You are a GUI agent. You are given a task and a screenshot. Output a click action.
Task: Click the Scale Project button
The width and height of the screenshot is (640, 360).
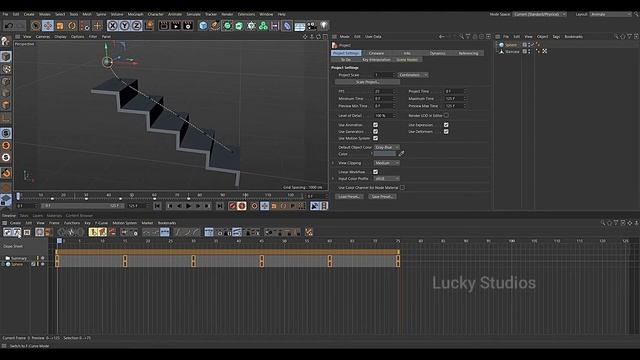[x=367, y=82]
